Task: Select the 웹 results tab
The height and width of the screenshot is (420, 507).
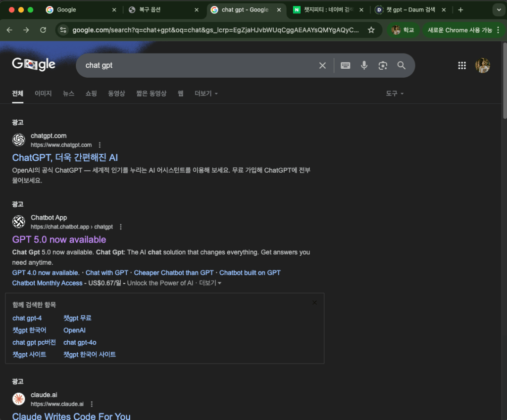Action: (181, 93)
